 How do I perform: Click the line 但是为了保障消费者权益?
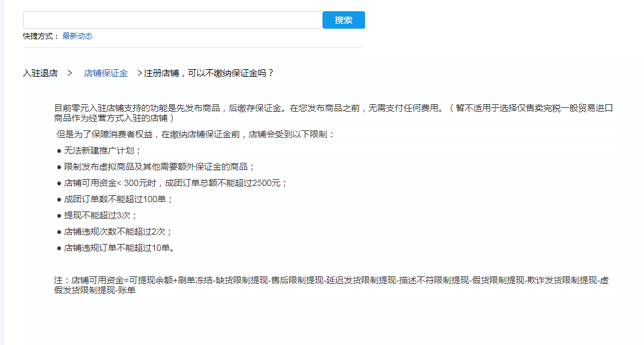[x=195, y=134]
